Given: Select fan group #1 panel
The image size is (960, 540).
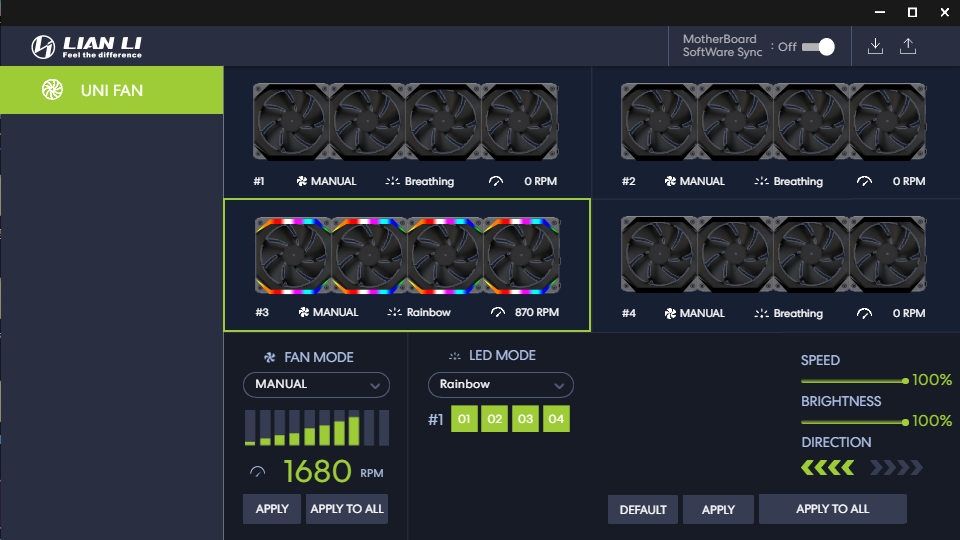Looking at the screenshot, I should pos(407,132).
